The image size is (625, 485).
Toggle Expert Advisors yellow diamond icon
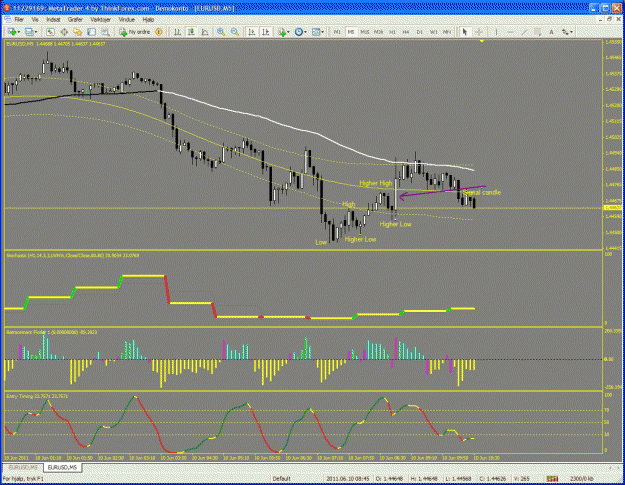coord(159,32)
